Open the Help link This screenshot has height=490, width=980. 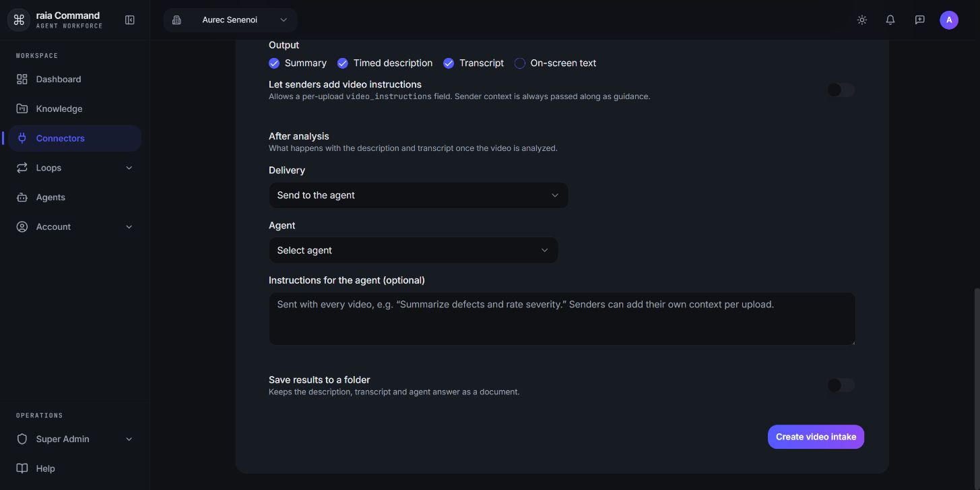coord(75,468)
